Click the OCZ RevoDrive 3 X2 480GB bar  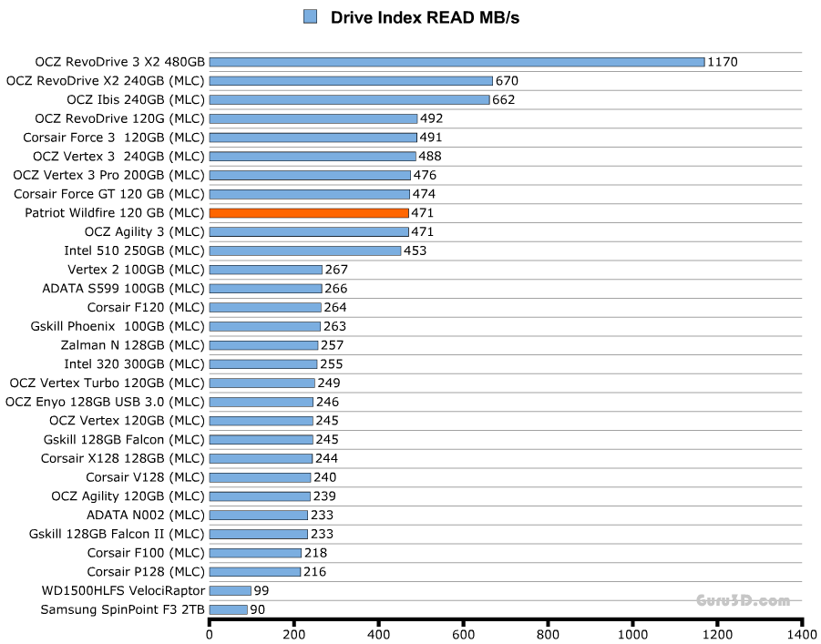click(457, 62)
